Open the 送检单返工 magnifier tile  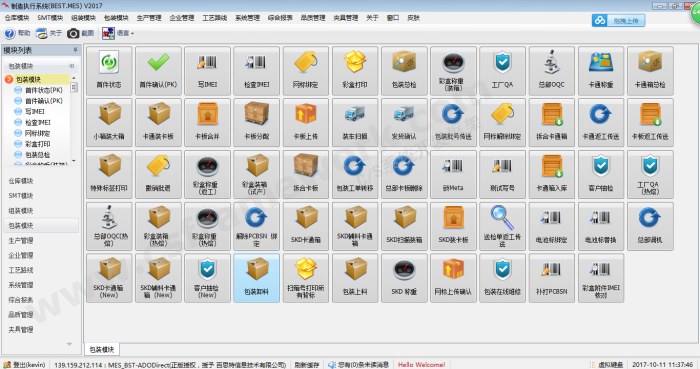[x=502, y=226]
